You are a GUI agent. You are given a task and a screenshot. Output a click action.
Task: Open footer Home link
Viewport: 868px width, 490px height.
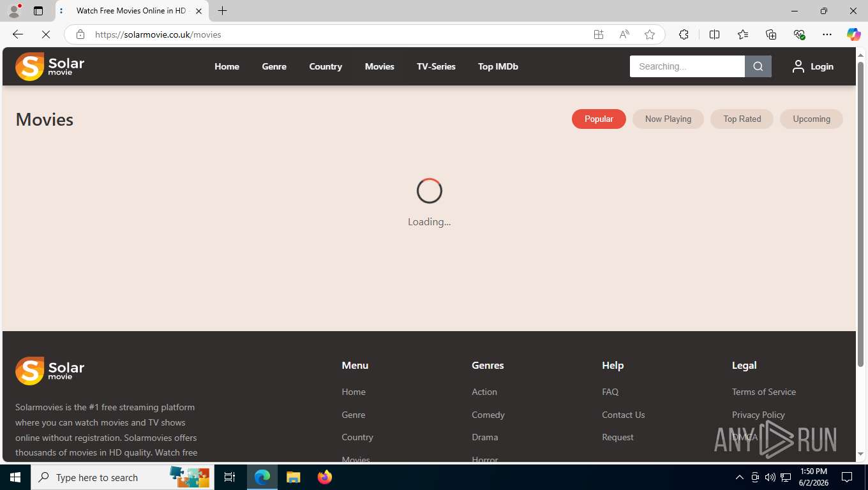(354, 392)
